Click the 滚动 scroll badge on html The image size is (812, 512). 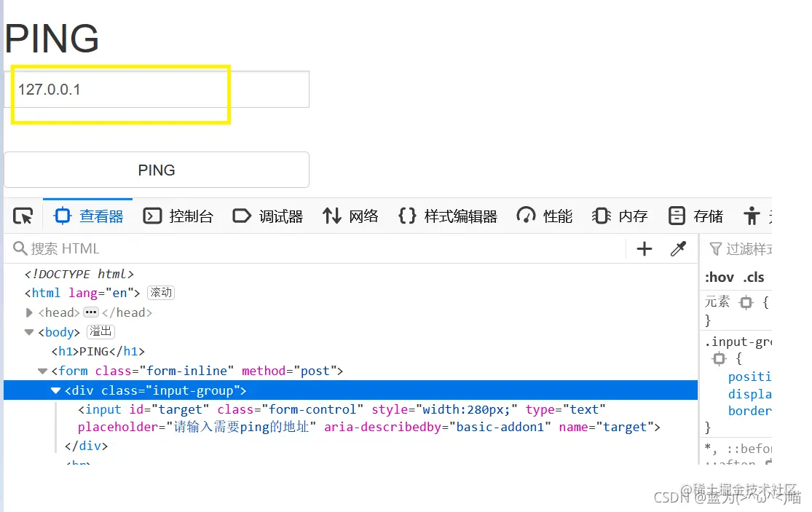pos(161,293)
